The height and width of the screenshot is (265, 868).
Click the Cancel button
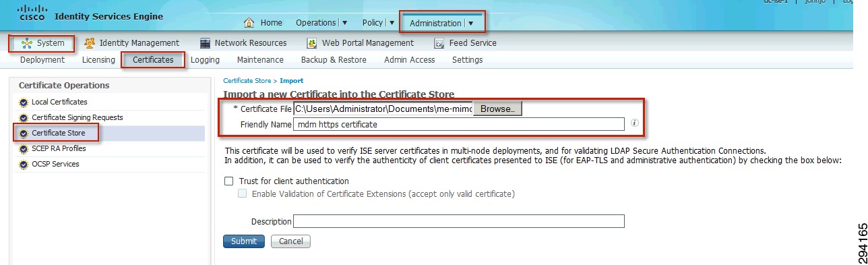tap(290, 241)
